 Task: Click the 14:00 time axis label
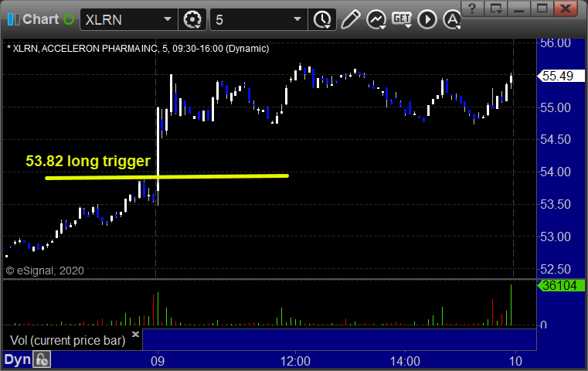[405, 361]
